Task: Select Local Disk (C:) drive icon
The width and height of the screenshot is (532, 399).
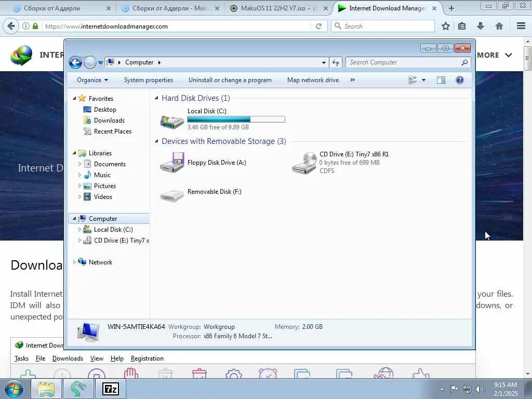Action: (172, 121)
